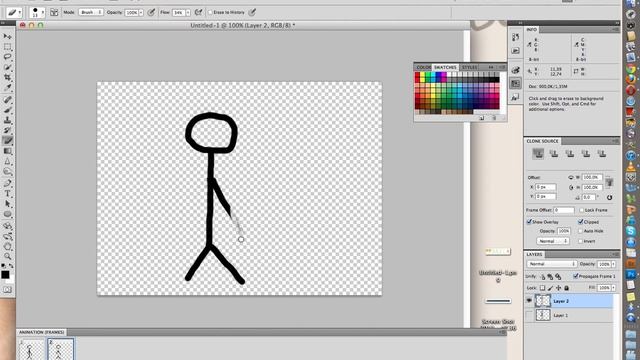Enable airbrush mode next to Flow
This screenshot has height=360, width=640.
(198, 13)
